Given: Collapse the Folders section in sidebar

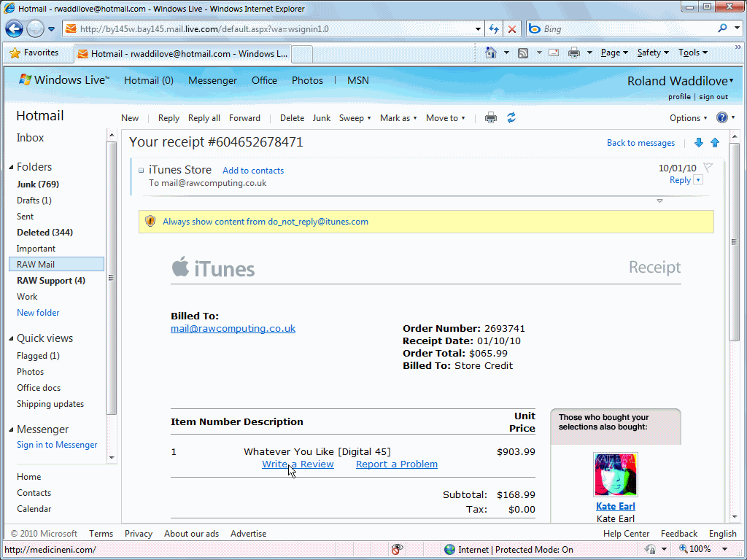Looking at the screenshot, I should click(12, 168).
